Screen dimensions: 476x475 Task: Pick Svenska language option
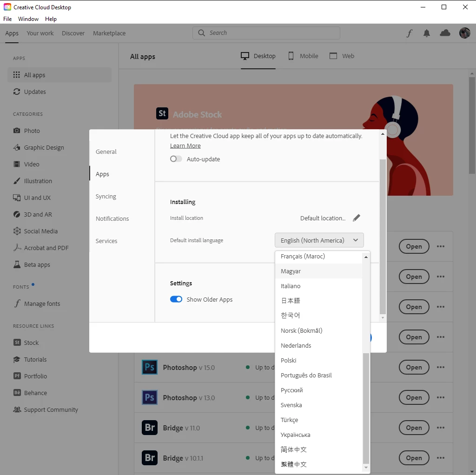pyautogui.click(x=319, y=405)
